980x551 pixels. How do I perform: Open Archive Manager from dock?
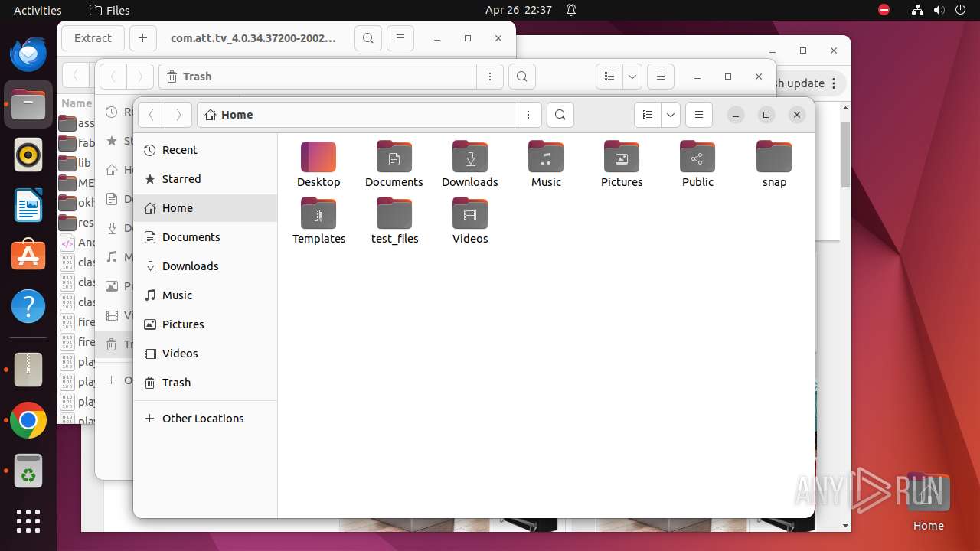click(x=28, y=370)
